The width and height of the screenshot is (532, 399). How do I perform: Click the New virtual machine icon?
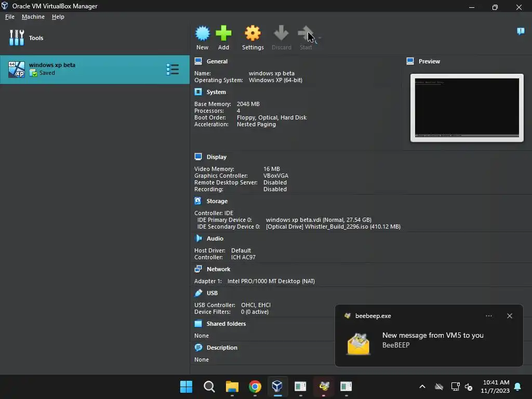click(x=202, y=34)
